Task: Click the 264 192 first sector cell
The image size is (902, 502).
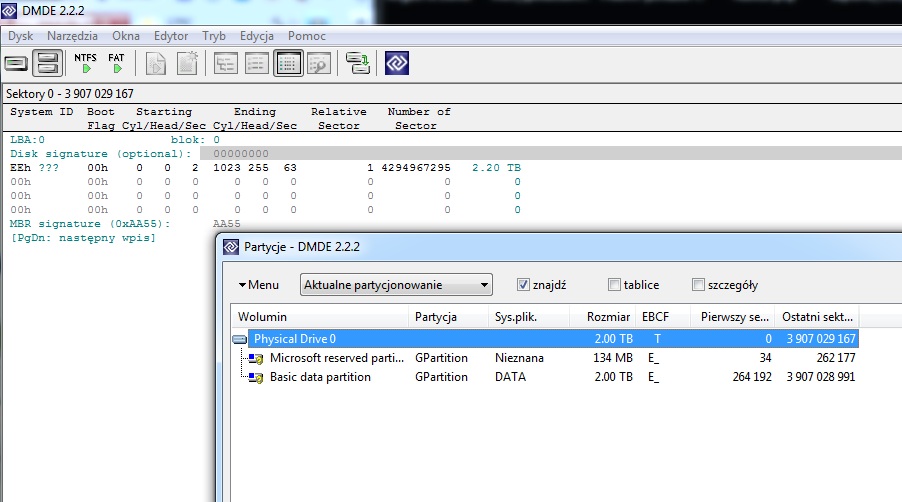Action: point(752,377)
